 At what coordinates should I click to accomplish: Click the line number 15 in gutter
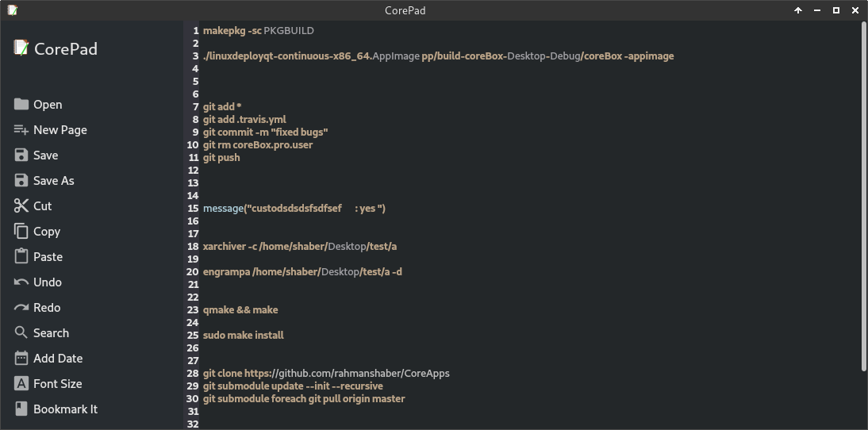[x=193, y=208]
